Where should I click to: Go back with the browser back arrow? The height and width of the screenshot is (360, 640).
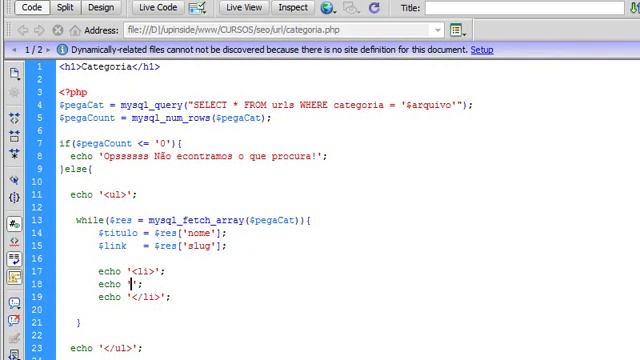tap(23, 30)
